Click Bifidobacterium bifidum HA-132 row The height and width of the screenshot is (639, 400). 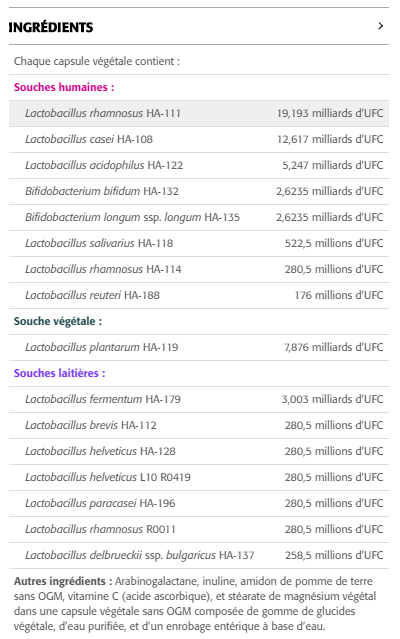coord(199,192)
